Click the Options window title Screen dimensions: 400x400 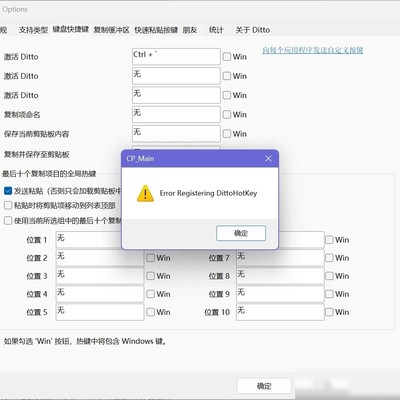pos(15,9)
